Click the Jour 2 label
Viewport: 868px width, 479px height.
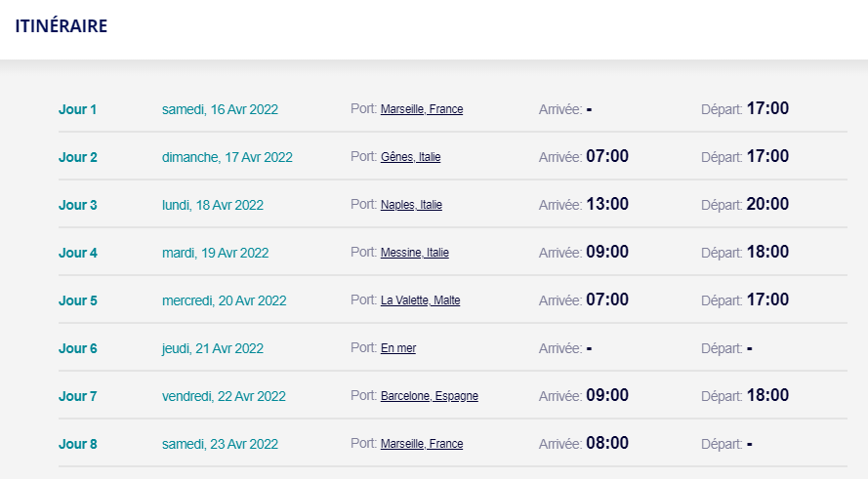click(x=78, y=157)
